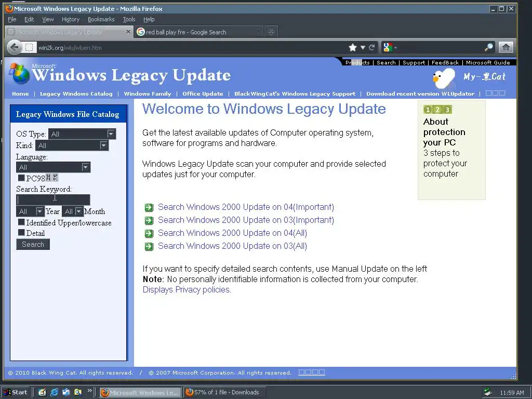Toggle the Detail checkbox
The width and height of the screenshot is (532, 399).
[x=21, y=232]
